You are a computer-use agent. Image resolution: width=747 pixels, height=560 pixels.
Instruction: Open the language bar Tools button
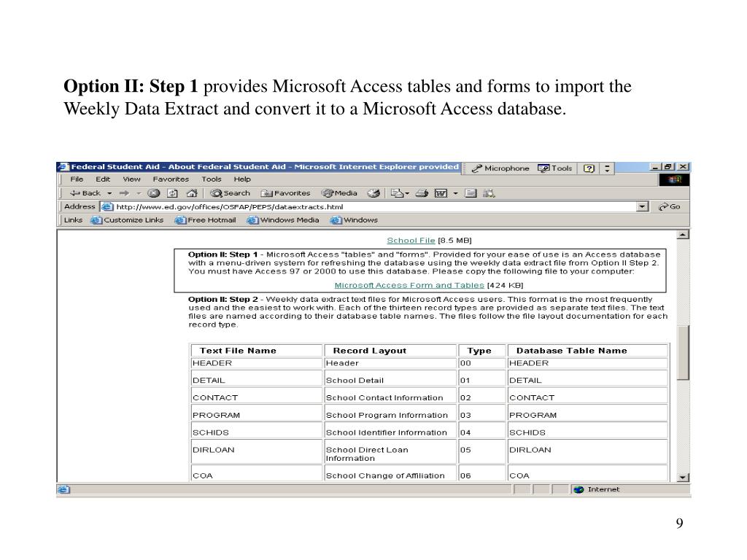[555, 168]
